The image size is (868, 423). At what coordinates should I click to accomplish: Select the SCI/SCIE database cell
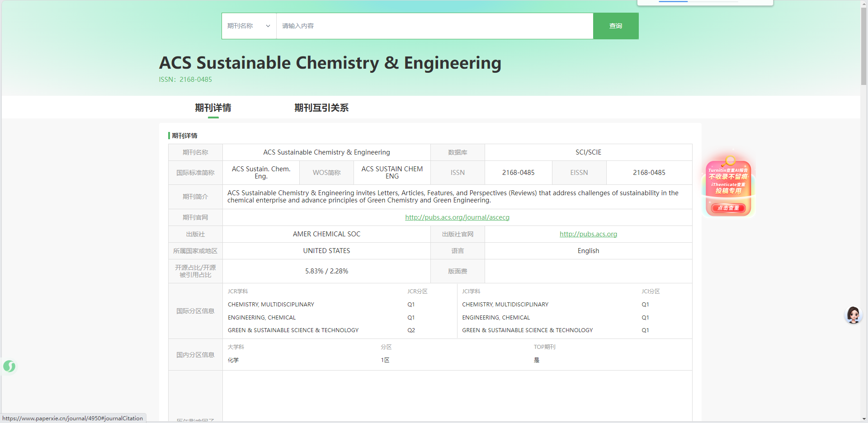[588, 152]
